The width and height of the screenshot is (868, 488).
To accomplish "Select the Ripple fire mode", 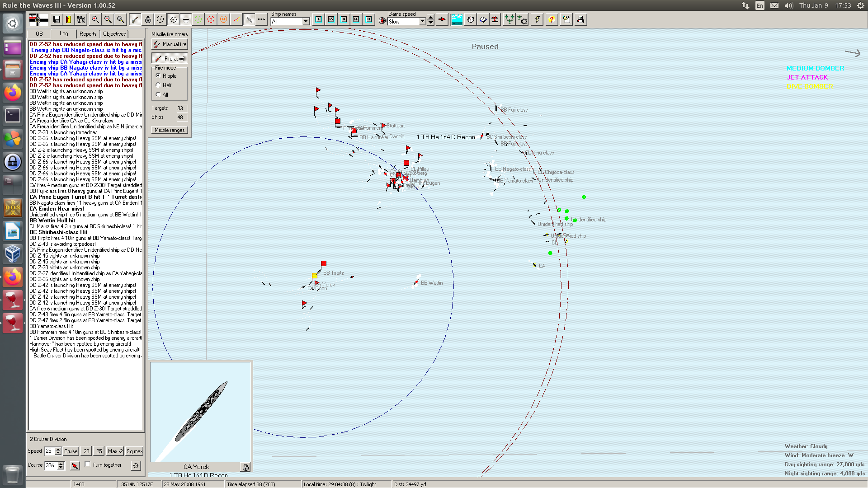I will [158, 75].
